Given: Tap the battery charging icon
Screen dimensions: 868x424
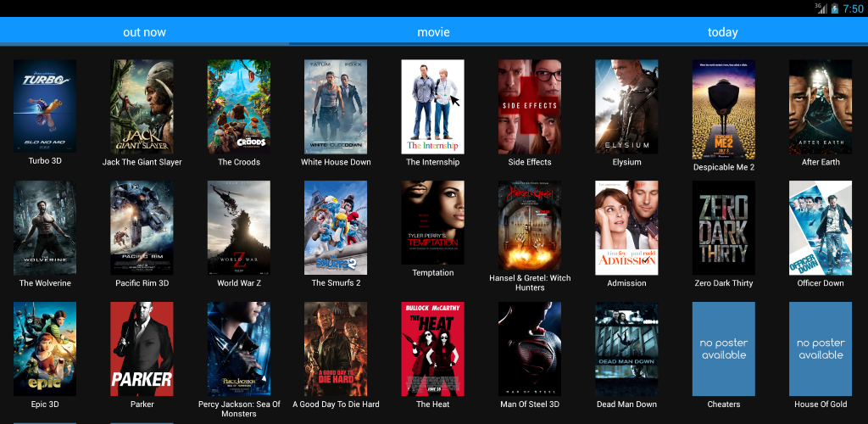Looking at the screenshot, I should click(834, 8).
